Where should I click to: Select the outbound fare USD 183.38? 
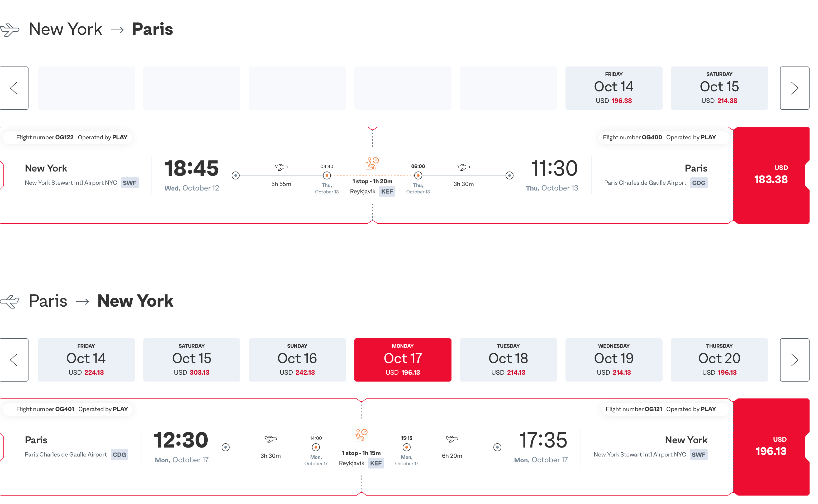click(771, 175)
